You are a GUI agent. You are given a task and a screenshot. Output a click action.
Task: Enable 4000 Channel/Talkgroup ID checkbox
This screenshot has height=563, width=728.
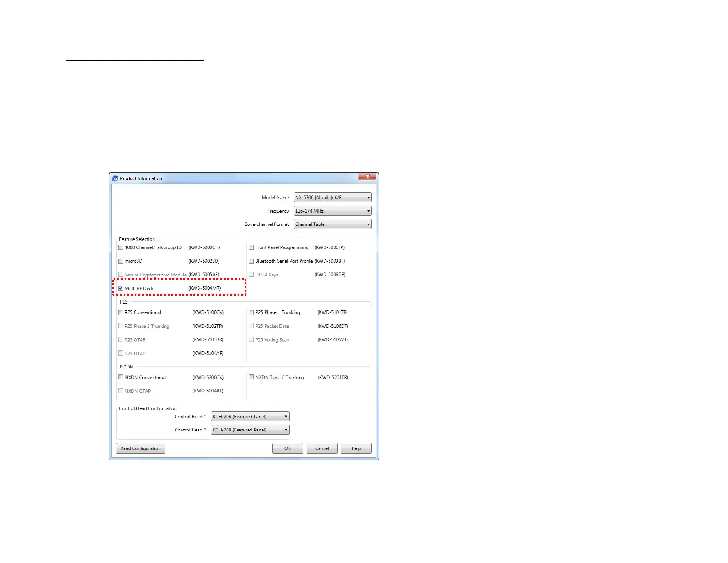121,247
